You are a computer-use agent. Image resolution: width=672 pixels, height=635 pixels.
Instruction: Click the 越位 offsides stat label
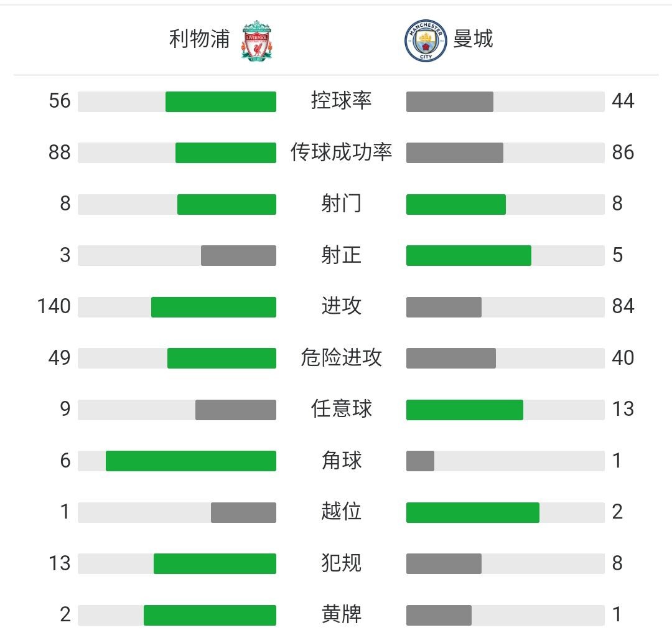(341, 512)
